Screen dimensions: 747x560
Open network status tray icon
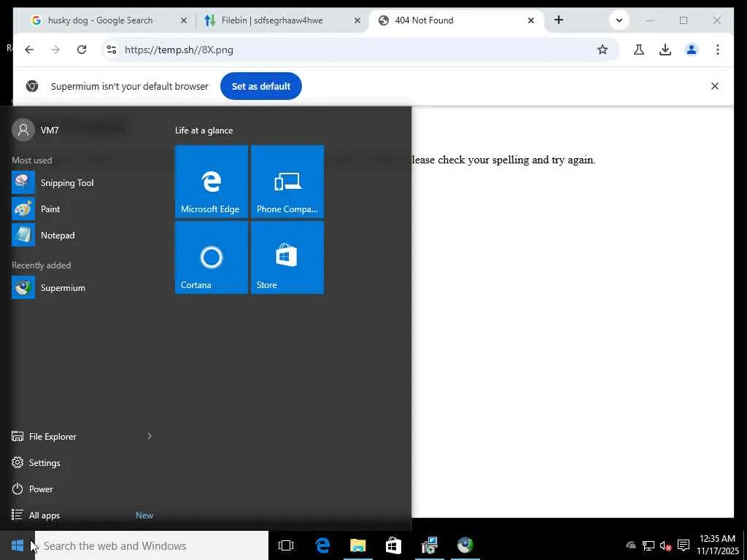point(648,545)
